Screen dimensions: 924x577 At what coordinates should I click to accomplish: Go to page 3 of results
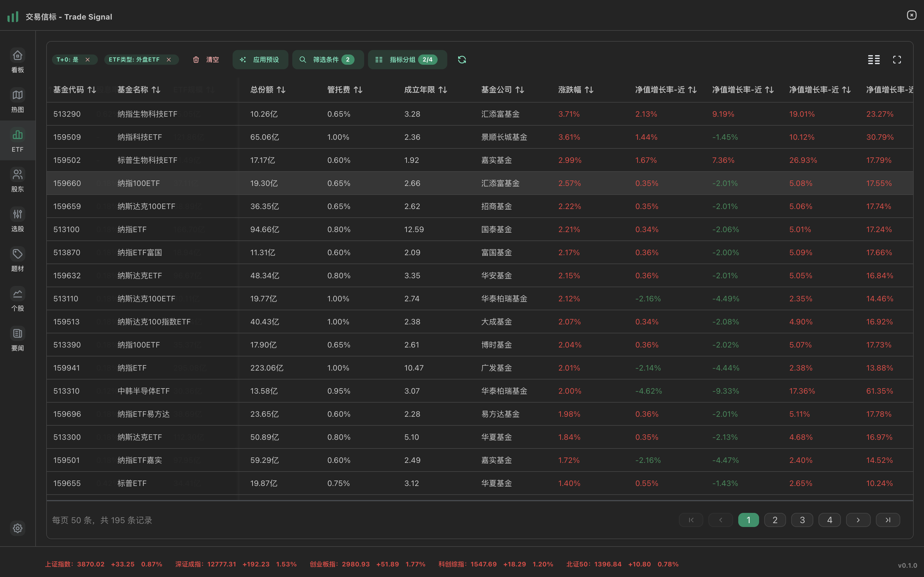coord(802,520)
